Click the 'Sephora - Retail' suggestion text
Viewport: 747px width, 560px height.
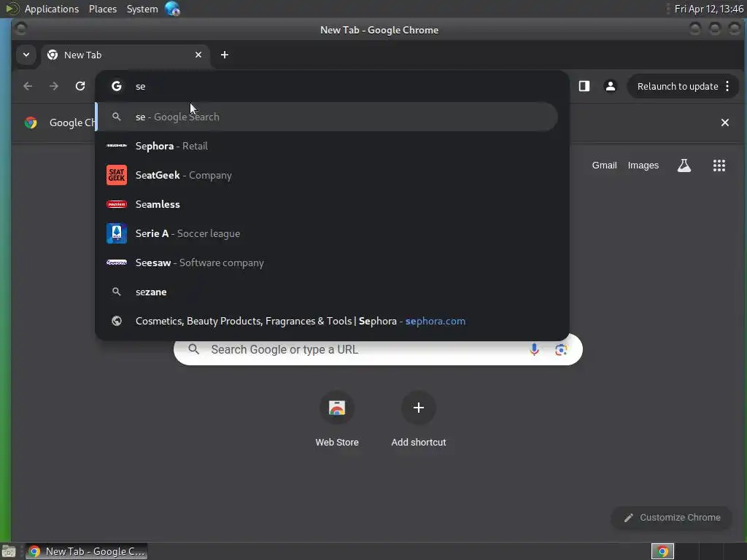171,146
